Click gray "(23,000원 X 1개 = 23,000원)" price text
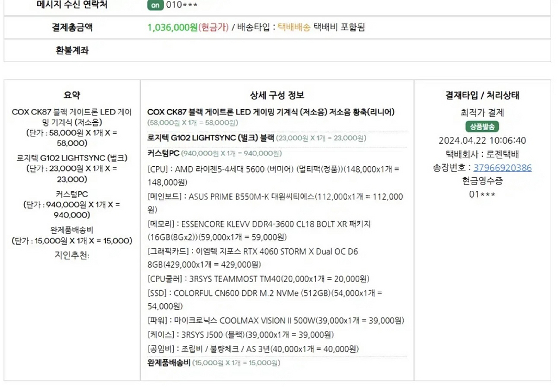 coord(321,138)
